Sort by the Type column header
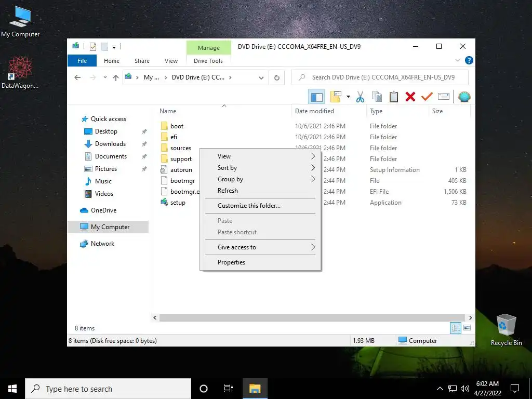 click(397, 111)
